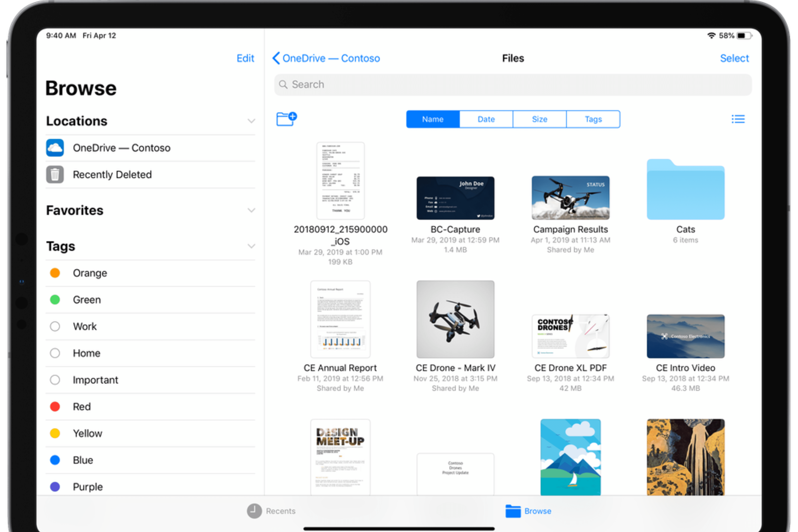The width and height of the screenshot is (798, 532).
Task: Select the Purple tag
Action: click(150, 487)
